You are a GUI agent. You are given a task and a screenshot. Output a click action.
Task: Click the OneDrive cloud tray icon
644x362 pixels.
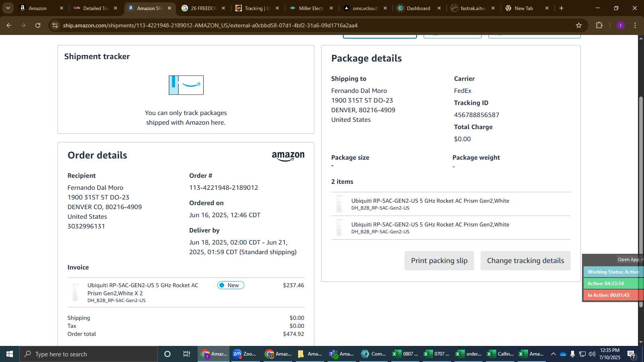click(563, 354)
